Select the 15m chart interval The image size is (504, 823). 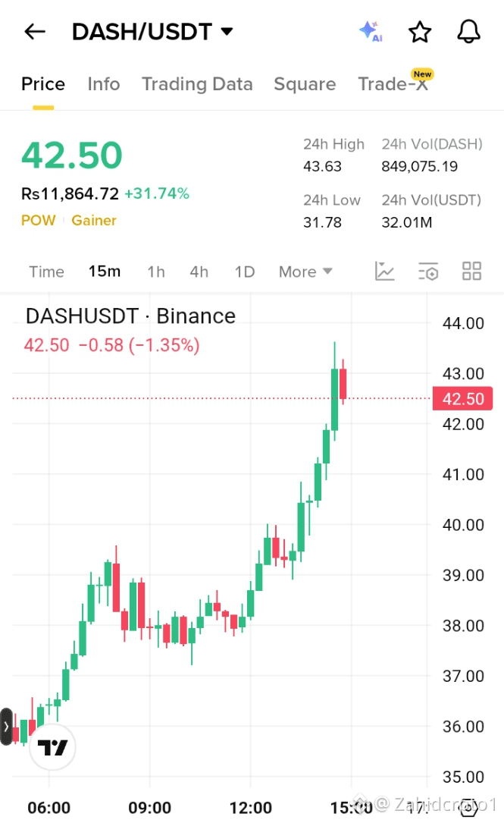coord(105,272)
